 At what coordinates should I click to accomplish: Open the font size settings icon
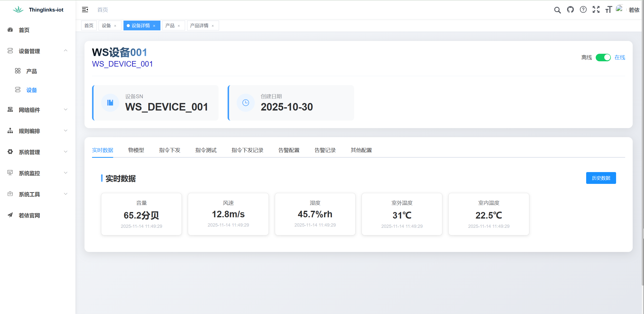[x=609, y=10]
